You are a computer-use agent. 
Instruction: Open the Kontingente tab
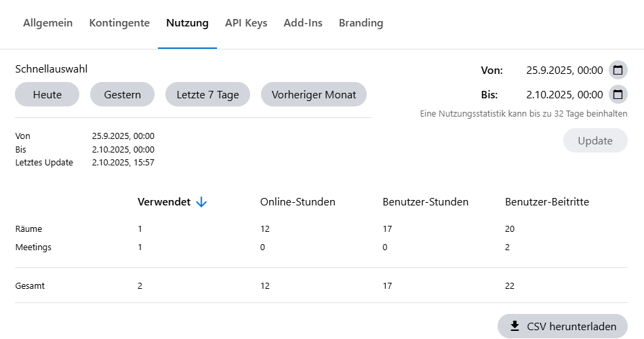point(119,23)
